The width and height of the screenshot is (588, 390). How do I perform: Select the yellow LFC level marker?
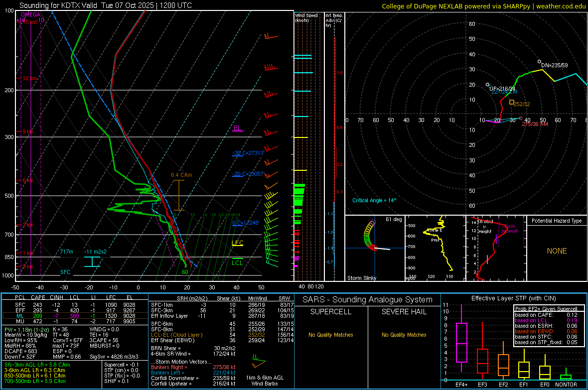[x=237, y=243]
